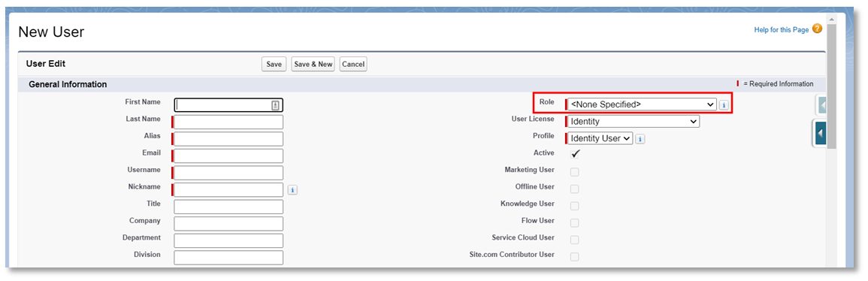Viewport: 868px width, 281px height.
Task: Click the Nickname field info icon
Action: tap(293, 190)
